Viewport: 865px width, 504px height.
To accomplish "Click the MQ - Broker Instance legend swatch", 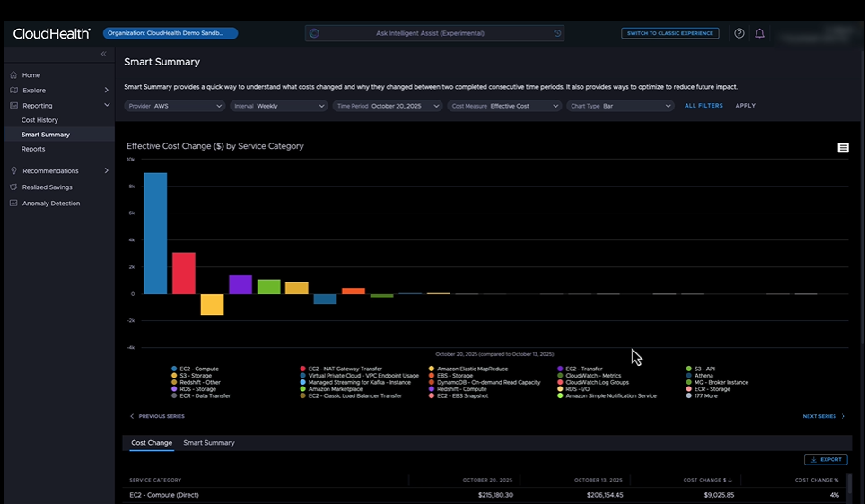I will pyautogui.click(x=688, y=382).
